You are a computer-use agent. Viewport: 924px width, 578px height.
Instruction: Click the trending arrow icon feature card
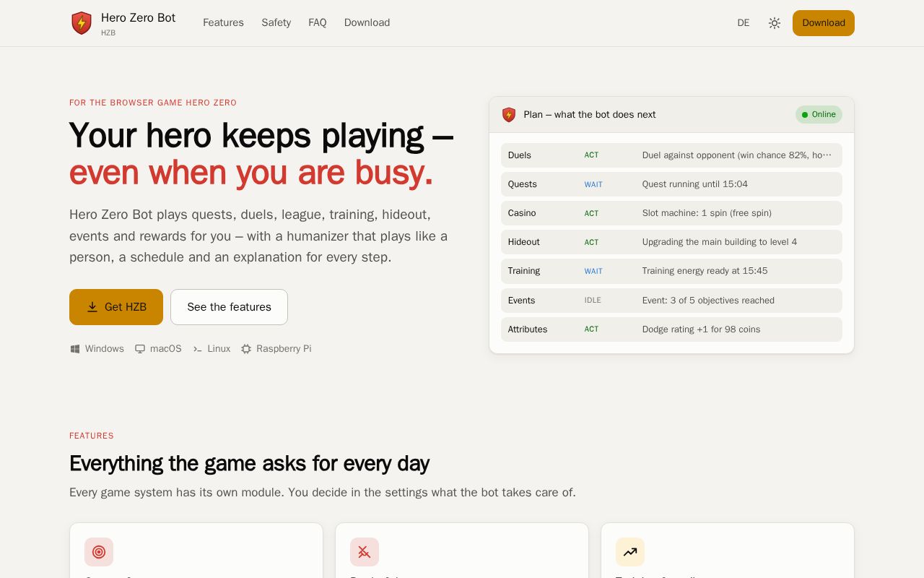(630, 552)
